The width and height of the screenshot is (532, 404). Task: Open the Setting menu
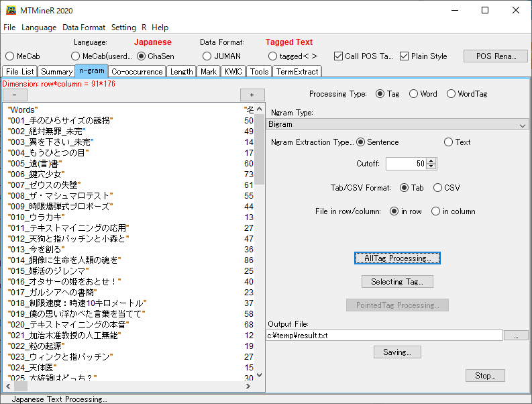click(123, 28)
